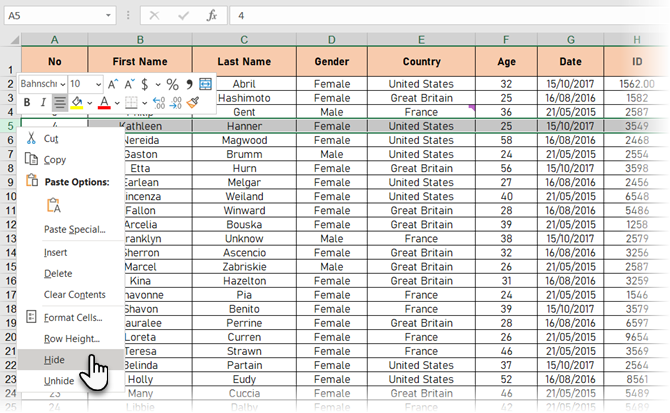
Task: Click the Age header cell
Action: point(506,62)
